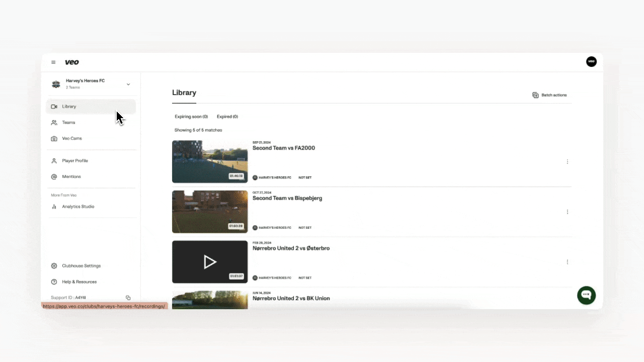The height and width of the screenshot is (362, 644).
Task: Open the Nørrebro United 2 vs Østerbro title
Action: click(291, 248)
